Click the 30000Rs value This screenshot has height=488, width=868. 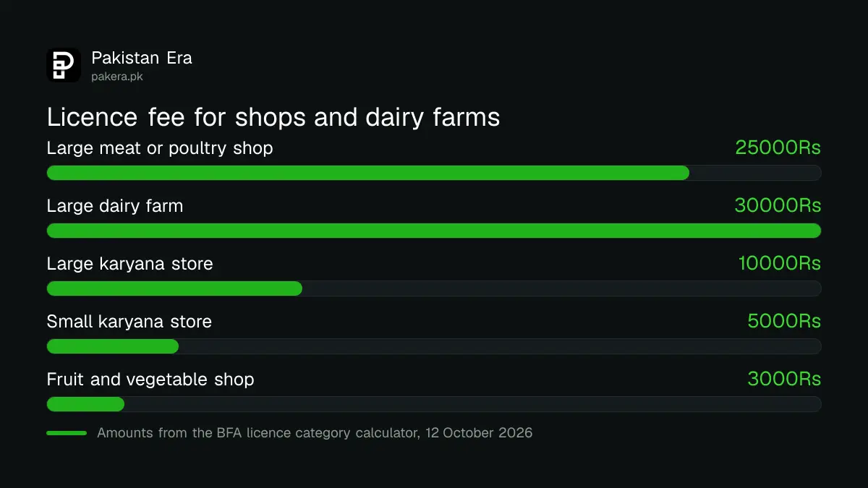[778, 205]
